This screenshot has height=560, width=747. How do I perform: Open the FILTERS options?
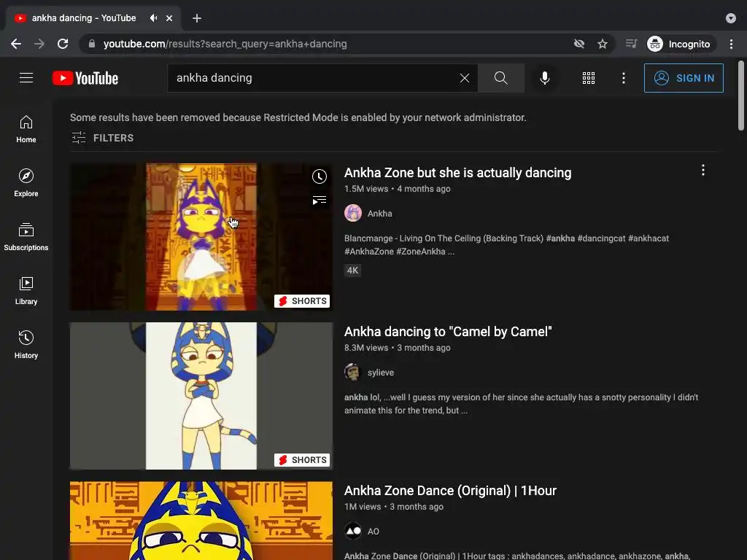(102, 138)
